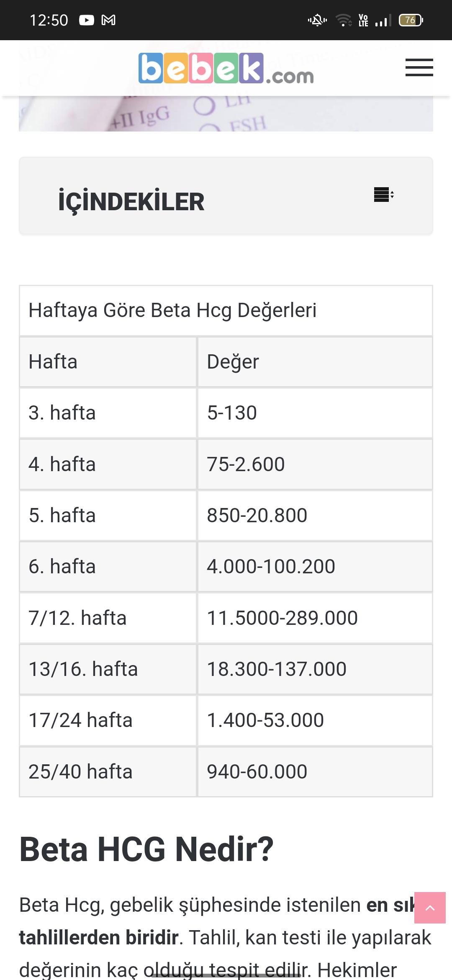Tap the Haftaya Göre Beta Hcg Değerleri title
This screenshot has height=980, width=452.
pyautogui.click(x=172, y=310)
